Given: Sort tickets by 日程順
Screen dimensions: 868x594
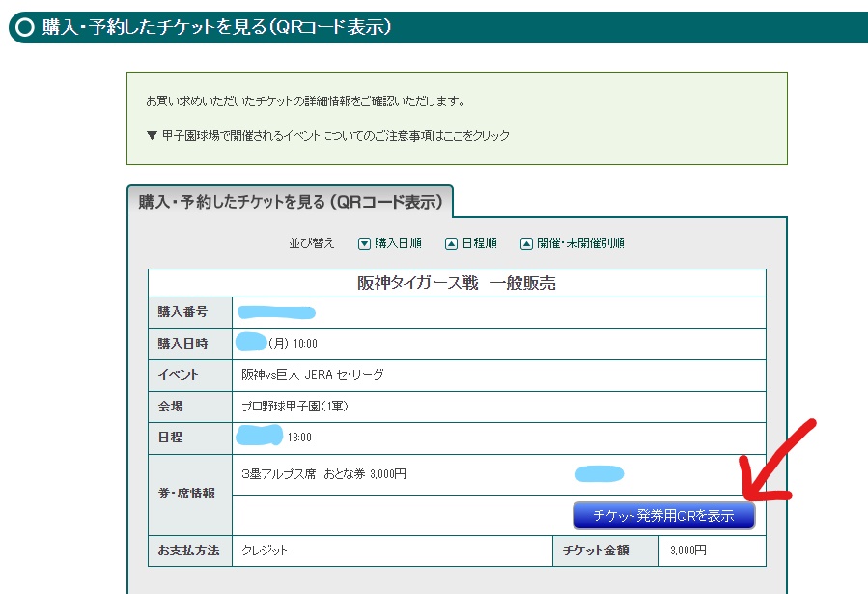Looking at the screenshot, I should click(x=480, y=243).
